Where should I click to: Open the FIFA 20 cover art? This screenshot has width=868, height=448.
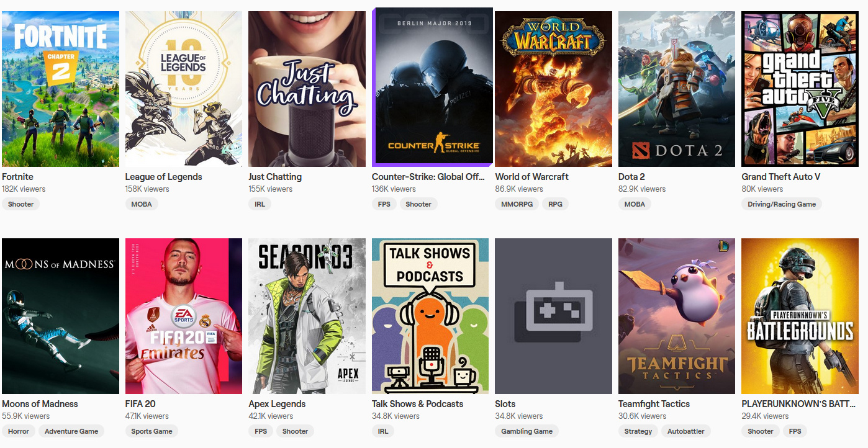[184, 316]
